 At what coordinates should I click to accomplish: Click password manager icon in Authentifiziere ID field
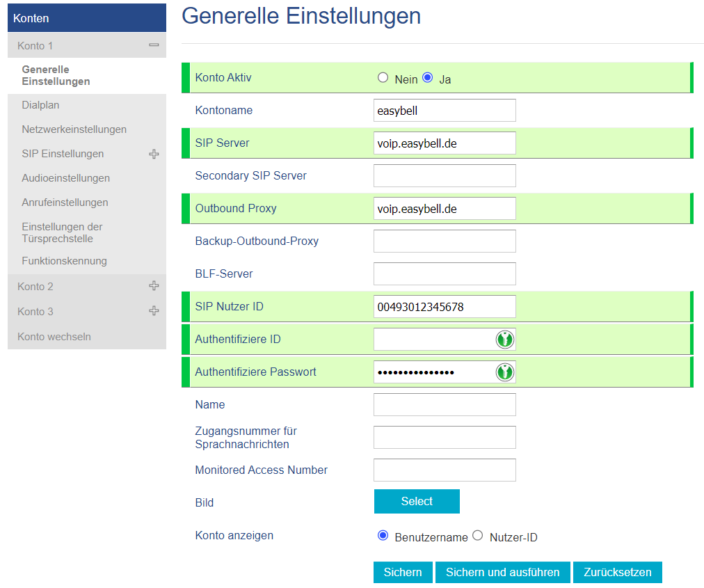[x=504, y=340]
